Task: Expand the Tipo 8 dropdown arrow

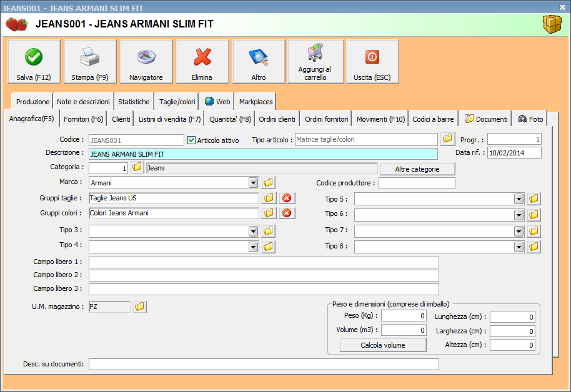Action: [x=519, y=247]
